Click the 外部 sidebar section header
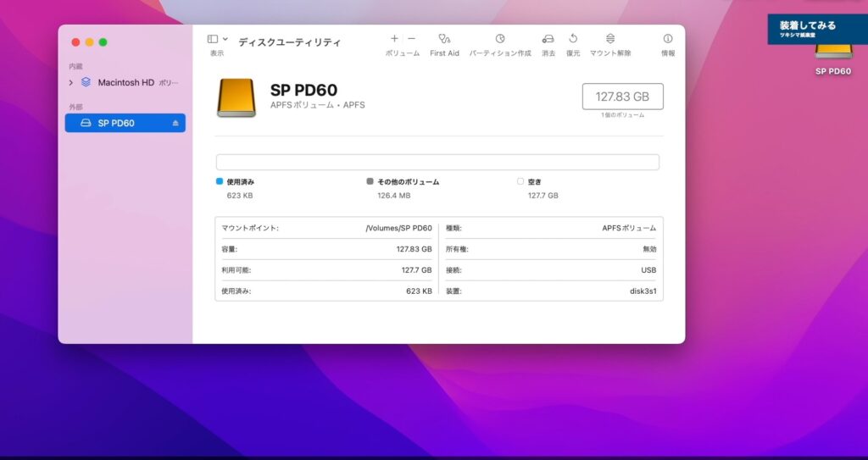 point(75,107)
